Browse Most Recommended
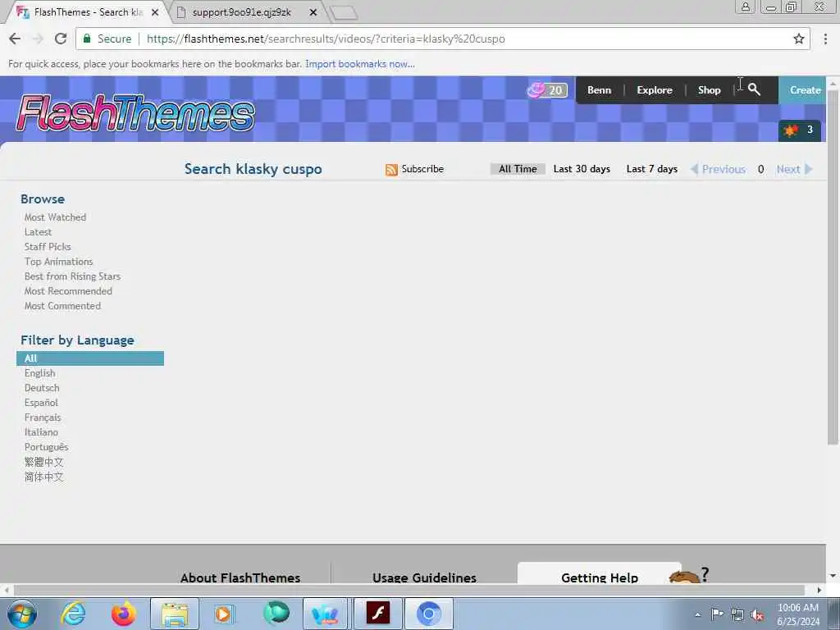 [x=68, y=291]
